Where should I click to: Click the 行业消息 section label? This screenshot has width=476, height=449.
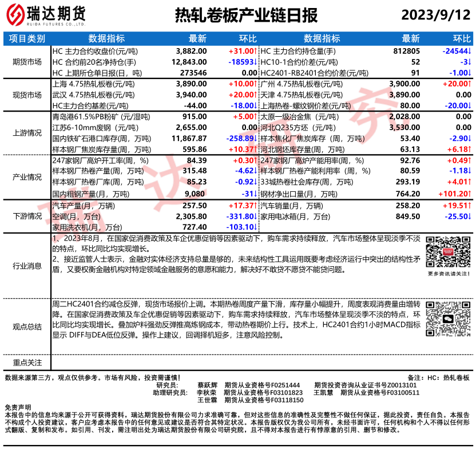(26, 265)
